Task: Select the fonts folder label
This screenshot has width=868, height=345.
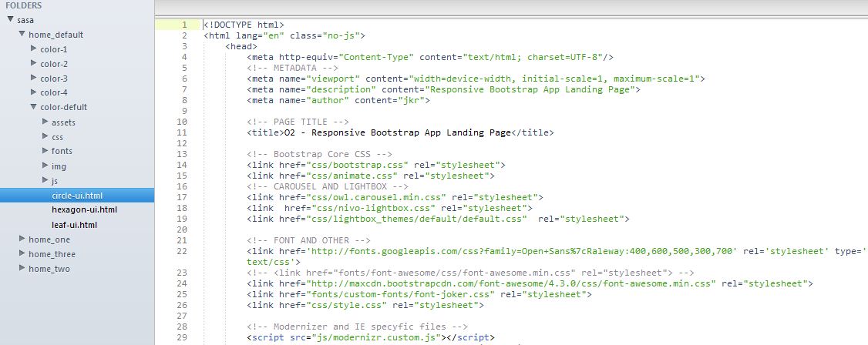Action: [x=62, y=151]
